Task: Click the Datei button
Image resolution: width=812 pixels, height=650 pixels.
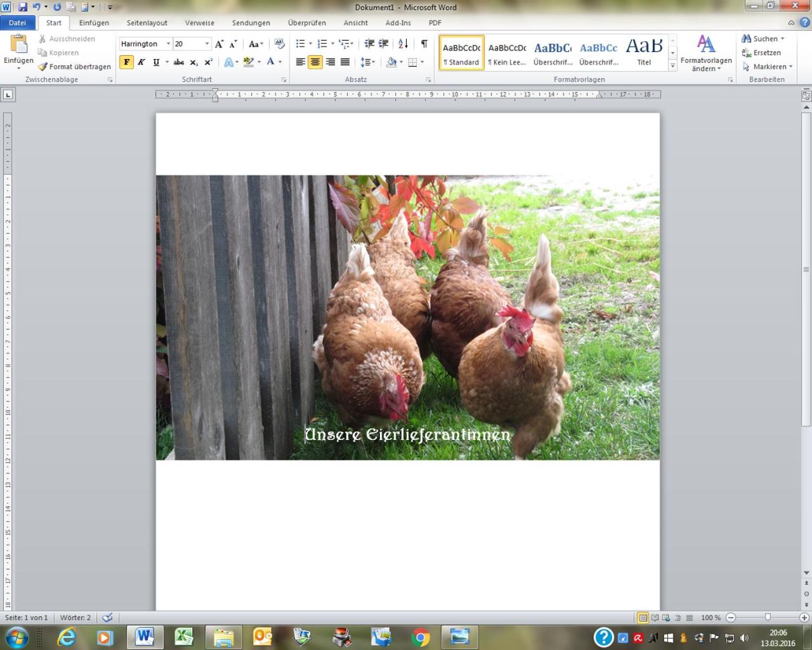Action: [x=18, y=23]
